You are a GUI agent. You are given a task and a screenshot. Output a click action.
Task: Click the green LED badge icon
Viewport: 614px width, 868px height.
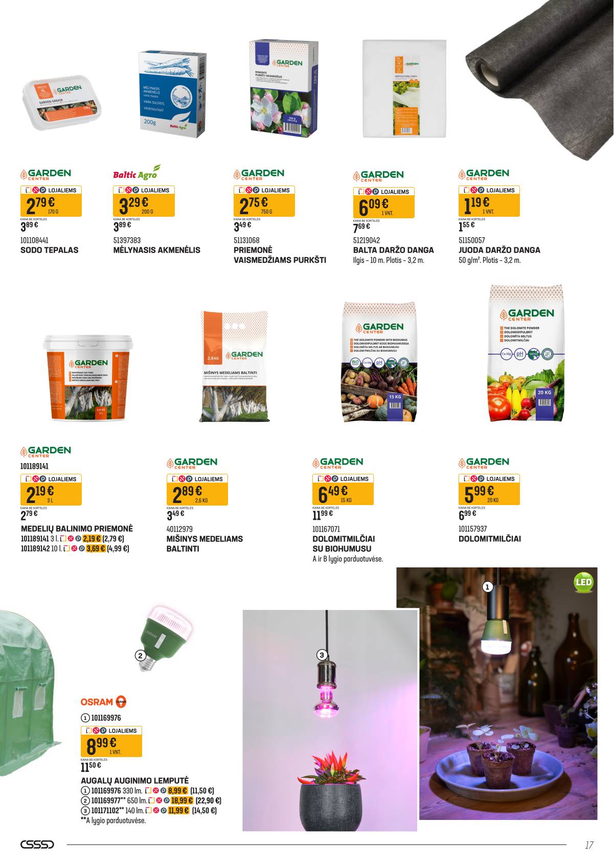(x=583, y=582)
